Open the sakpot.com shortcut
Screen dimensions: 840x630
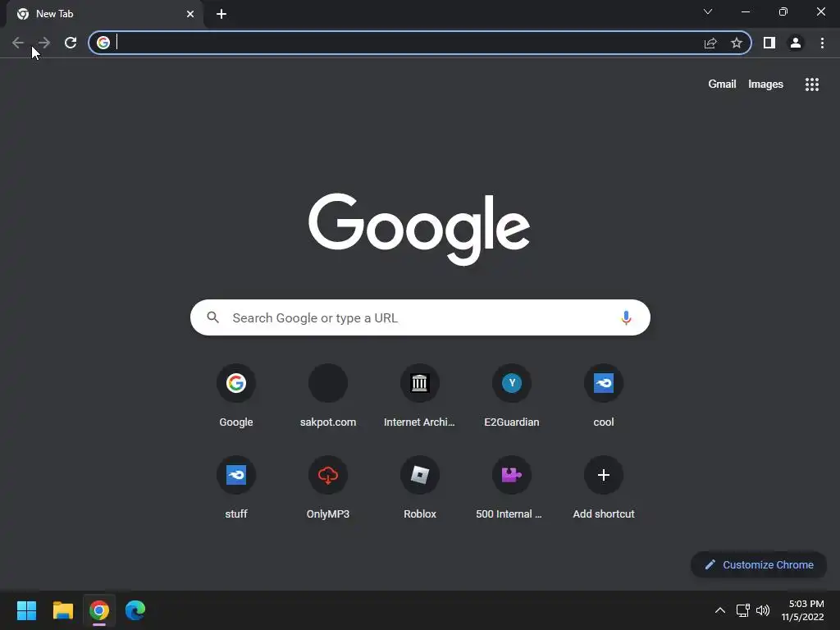pyautogui.click(x=328, y=395)
